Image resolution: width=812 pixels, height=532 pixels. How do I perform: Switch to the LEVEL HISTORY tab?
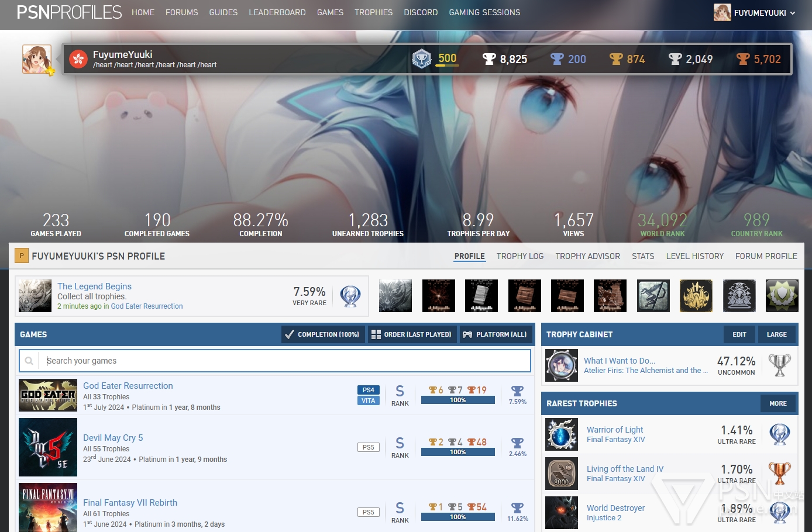(695, 256)
